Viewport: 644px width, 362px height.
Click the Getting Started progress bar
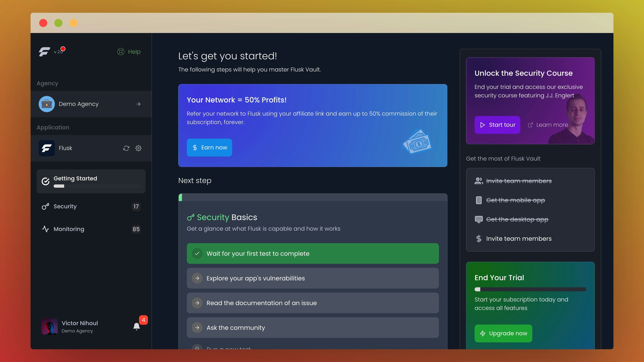[97, 186]
